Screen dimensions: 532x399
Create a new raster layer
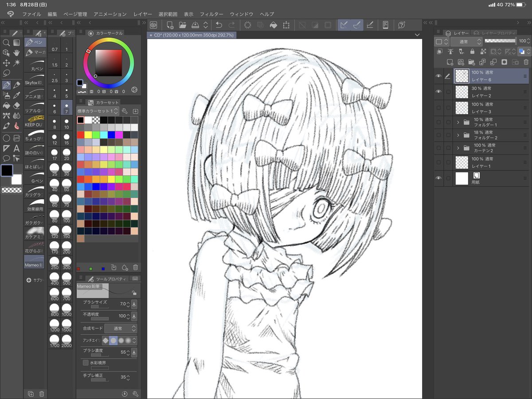pyautogui.click(x=450, y=62)
